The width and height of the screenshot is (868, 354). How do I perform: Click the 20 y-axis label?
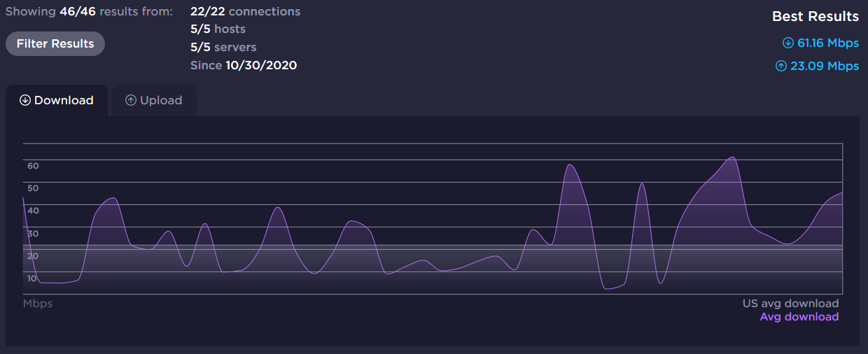pos(33,256)
